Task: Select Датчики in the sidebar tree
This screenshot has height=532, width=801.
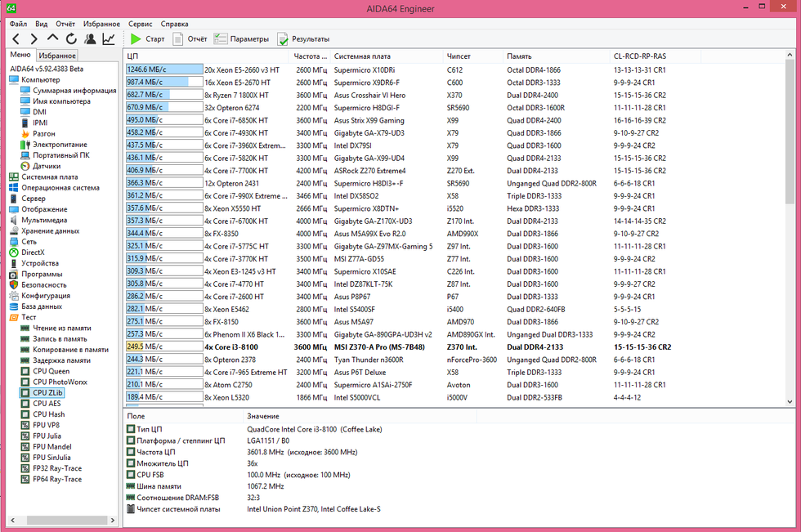Action: (x=47, y=166)
